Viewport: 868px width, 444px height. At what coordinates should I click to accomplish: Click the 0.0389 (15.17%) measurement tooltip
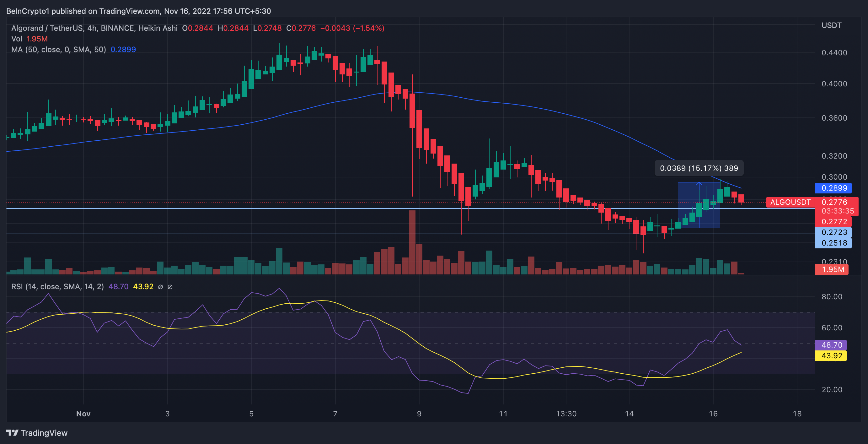click(699, 168)
